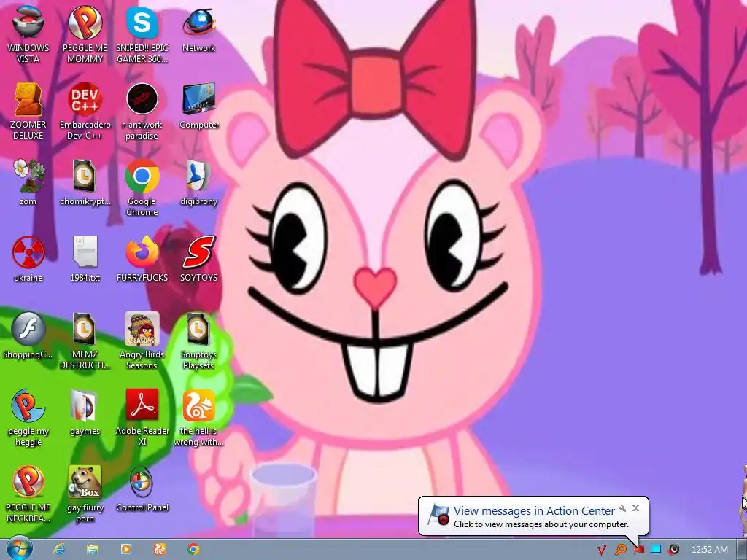Open the Computer desktop icon
The height and width of the screenshot is (560, 747).
pos(199,106)
